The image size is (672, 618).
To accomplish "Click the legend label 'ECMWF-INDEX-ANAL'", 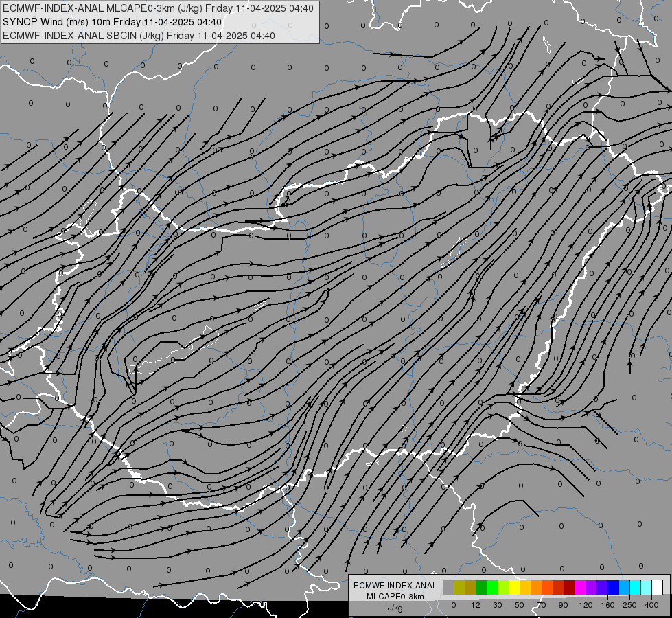I will point(395,586).
